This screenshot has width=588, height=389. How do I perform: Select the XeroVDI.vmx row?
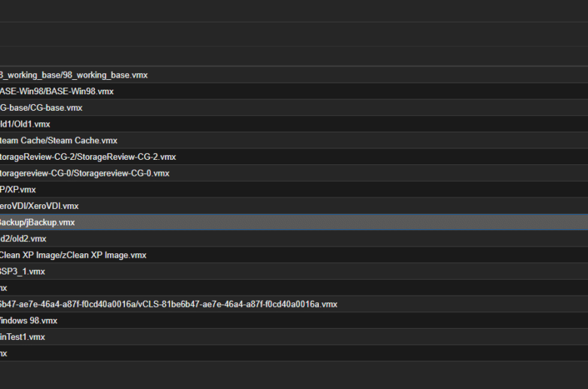pos(294,206)
